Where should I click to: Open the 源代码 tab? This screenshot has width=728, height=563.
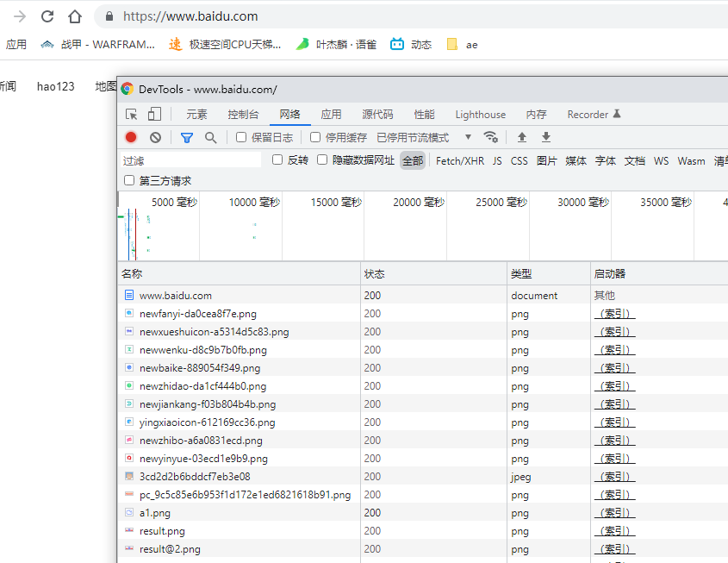[377, 115]
